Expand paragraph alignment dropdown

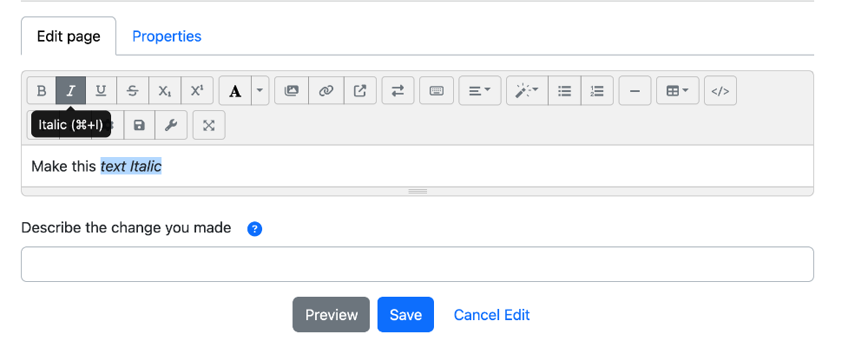click(x=480, y=91)
